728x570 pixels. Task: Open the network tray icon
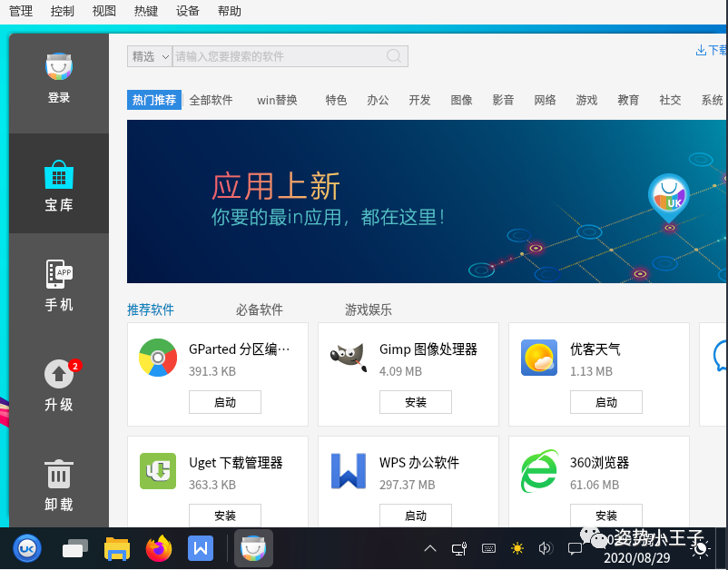pyautogui.click(x=459, y=548)
